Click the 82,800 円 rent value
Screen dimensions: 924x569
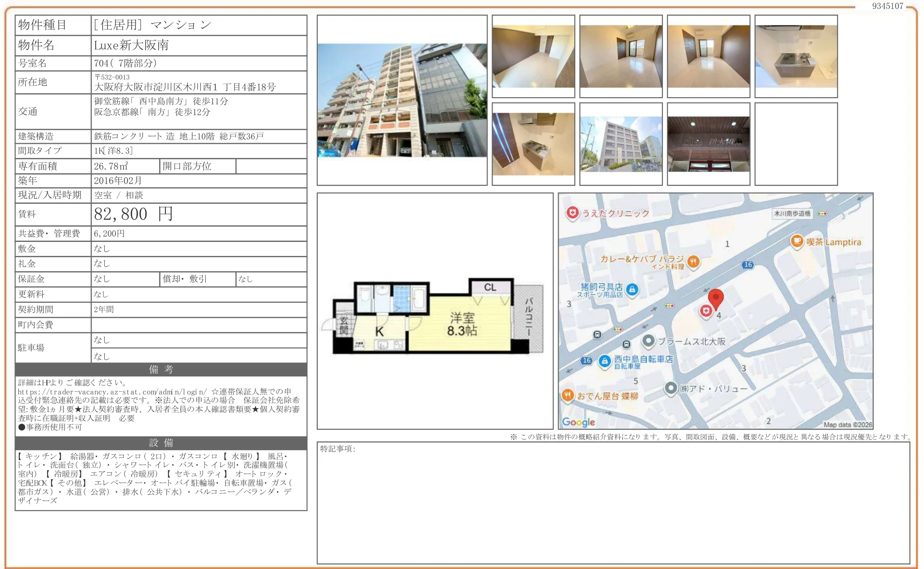[x=133, y=214]
